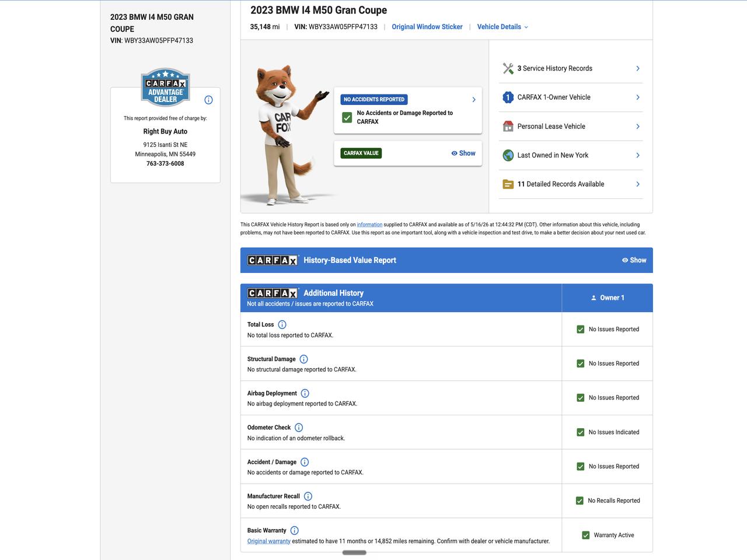
Task: Click the Last Owned globe icon
Action: 508,155
